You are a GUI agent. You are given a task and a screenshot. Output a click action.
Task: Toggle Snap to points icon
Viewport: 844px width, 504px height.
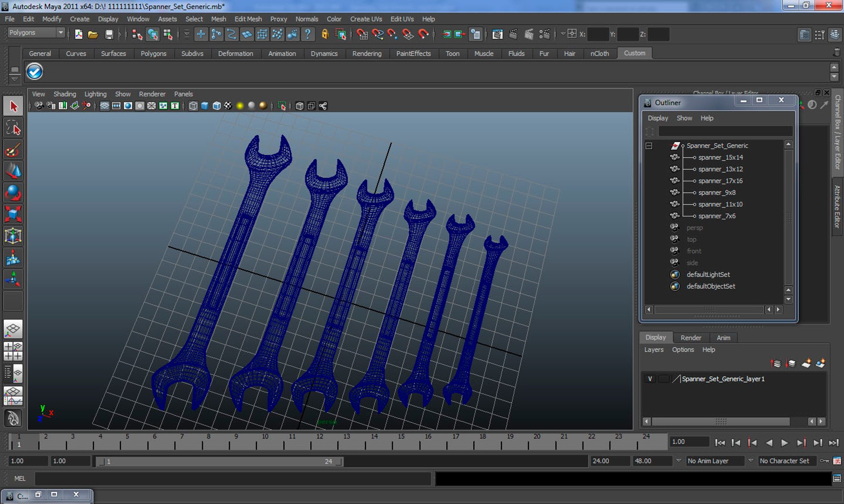coord(393,34)
